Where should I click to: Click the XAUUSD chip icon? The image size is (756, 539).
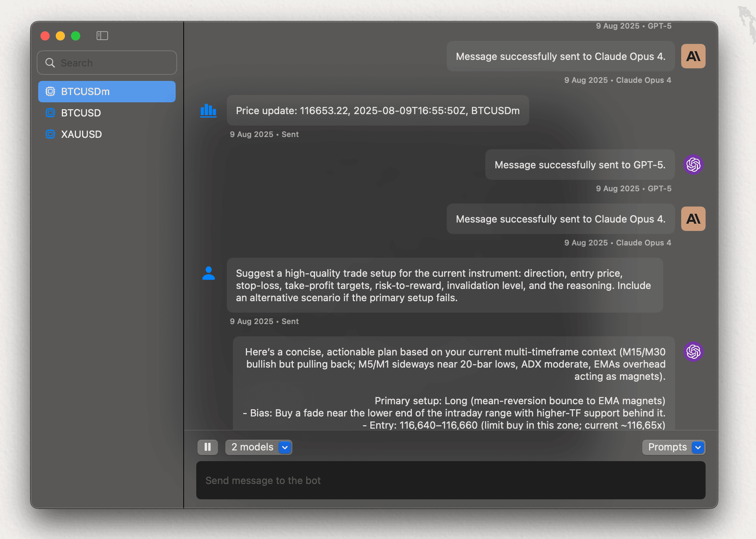click(x=50, y=134)
